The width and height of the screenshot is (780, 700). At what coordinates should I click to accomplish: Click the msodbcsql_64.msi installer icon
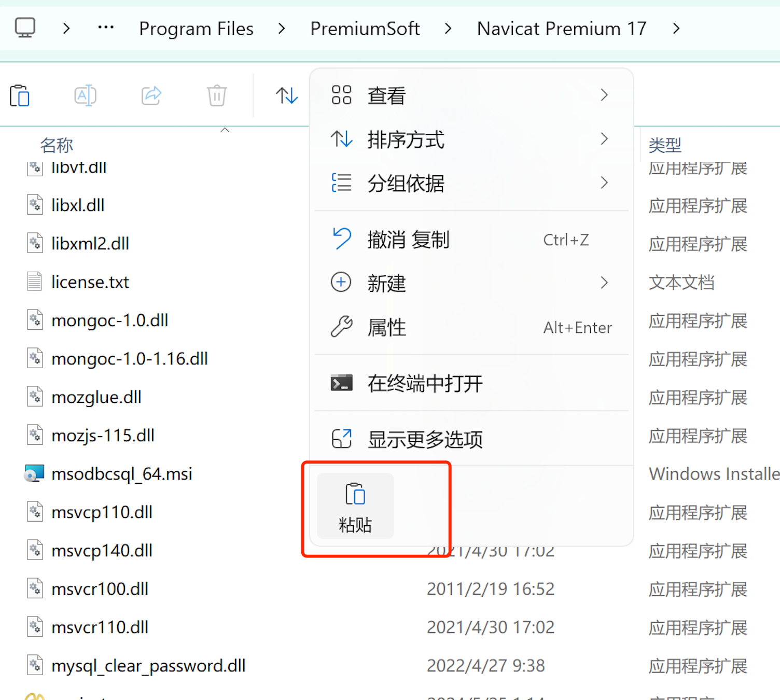tap(34, 472)
